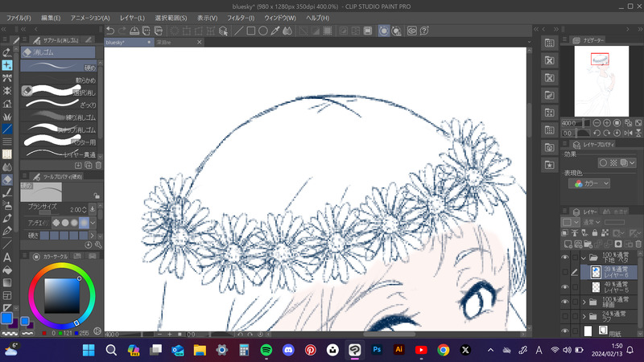The image size is (644, 362).
Task: Click the Undo arrow in command bar
Action: 110,31
